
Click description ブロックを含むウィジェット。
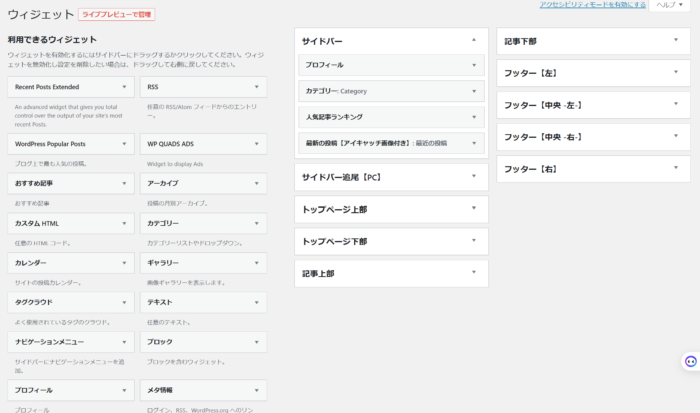point(187,362)
